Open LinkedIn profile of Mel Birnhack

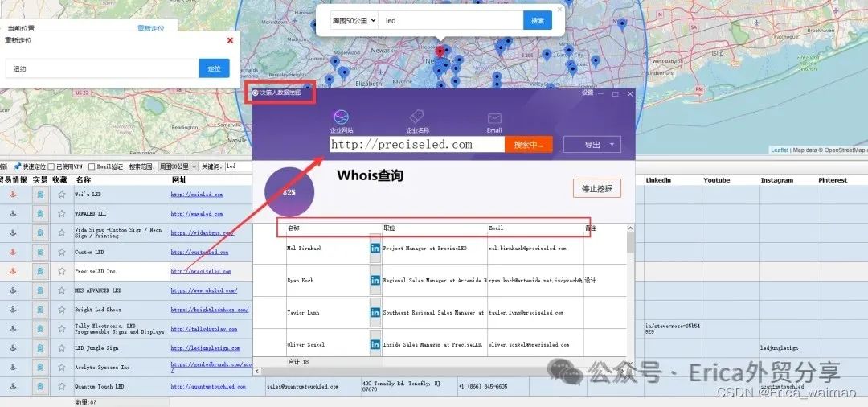click(375, 248)
